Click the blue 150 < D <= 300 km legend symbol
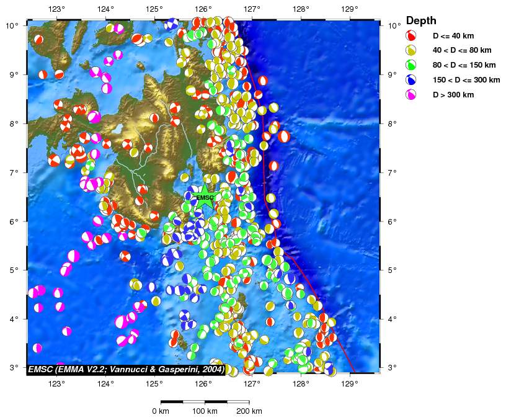This screenshot has height=420, width=506. pos(410,80)
